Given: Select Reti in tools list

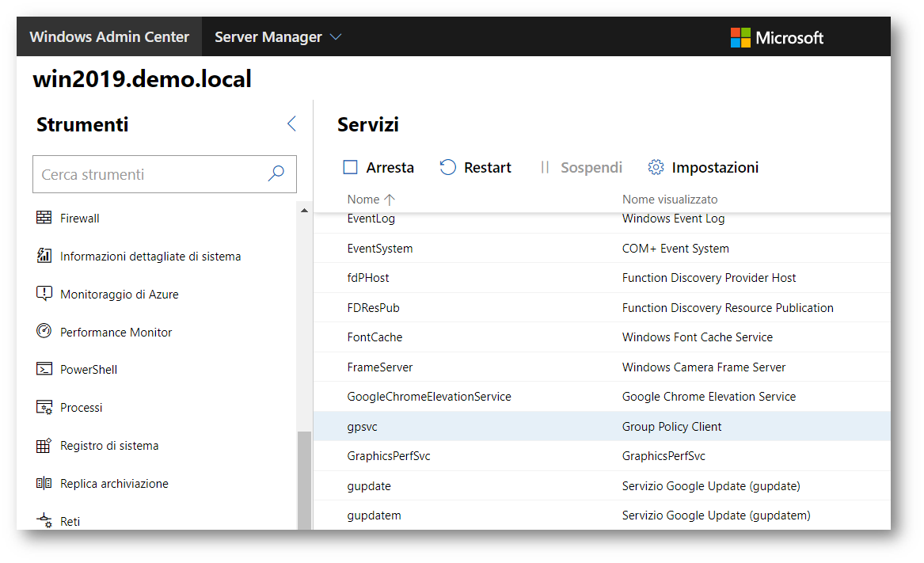Looking at the screenshot, I should (70, 521).
